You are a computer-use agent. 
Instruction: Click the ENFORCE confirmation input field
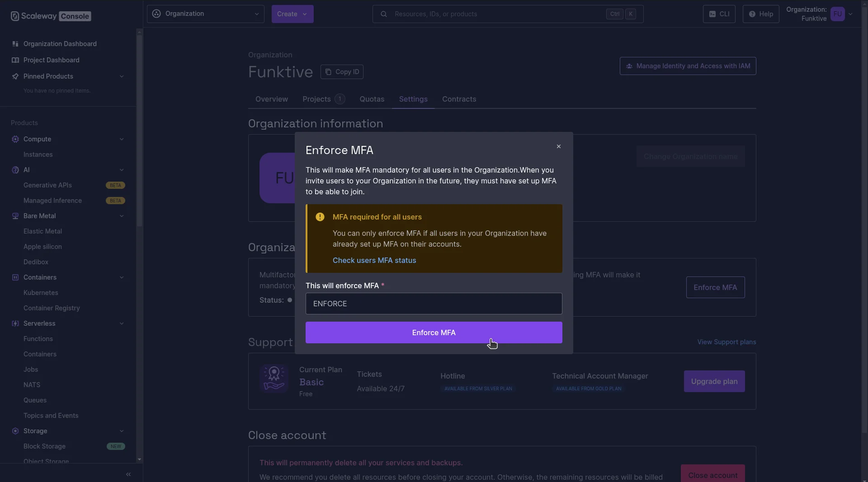pos(434,304)
